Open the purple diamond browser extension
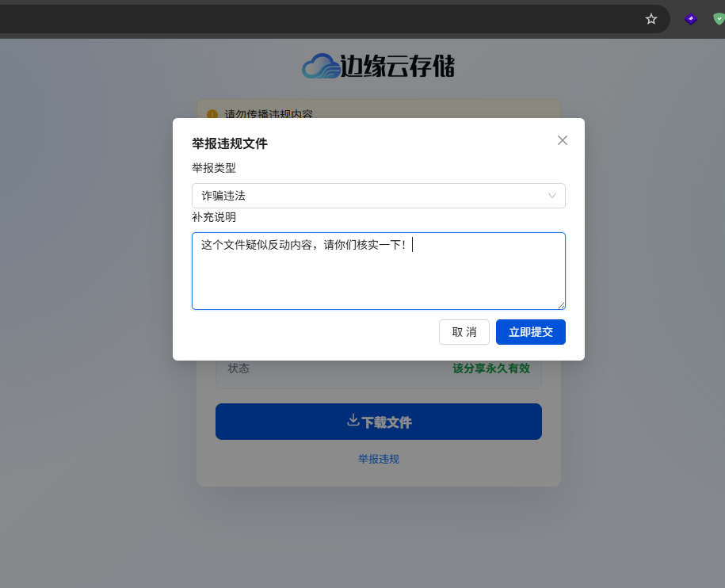Viewport: 725px width, 588px height. click(x=691, y=19)
